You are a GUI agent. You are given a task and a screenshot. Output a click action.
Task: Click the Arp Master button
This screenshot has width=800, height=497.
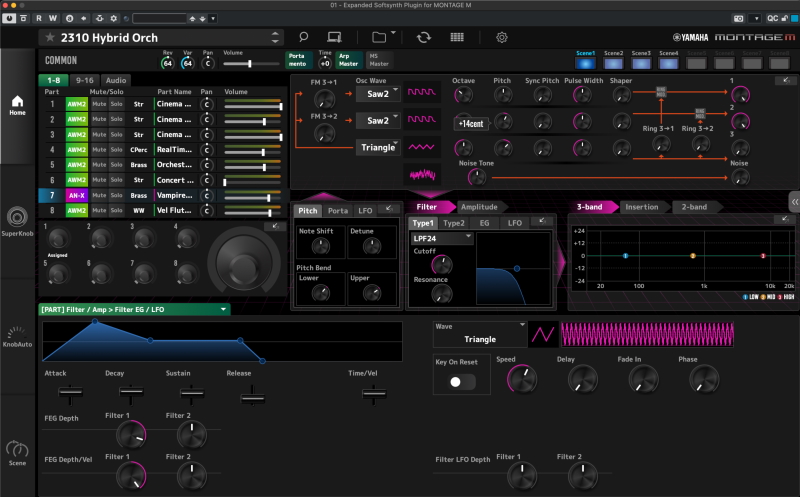(350, 62)
